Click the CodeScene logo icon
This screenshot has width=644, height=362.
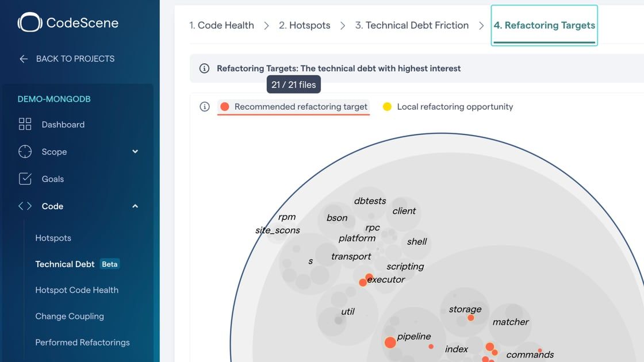pyautogui.click(x=29, y=22)
